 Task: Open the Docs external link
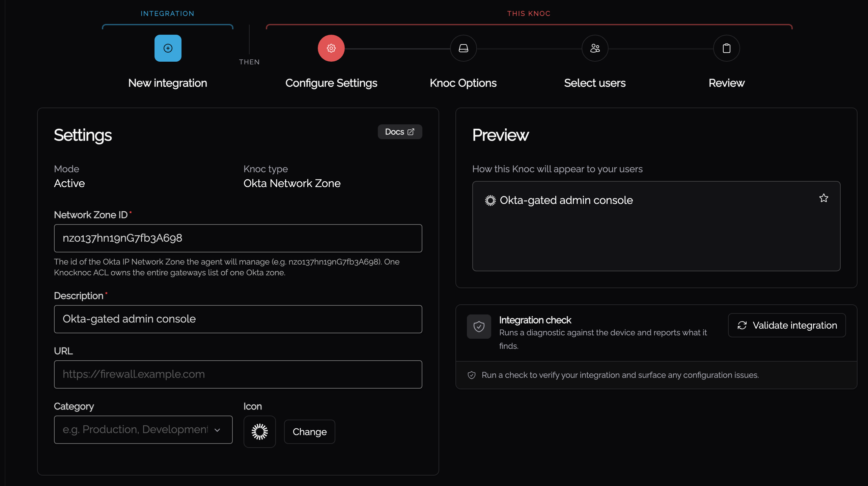(x=400, y=132)
